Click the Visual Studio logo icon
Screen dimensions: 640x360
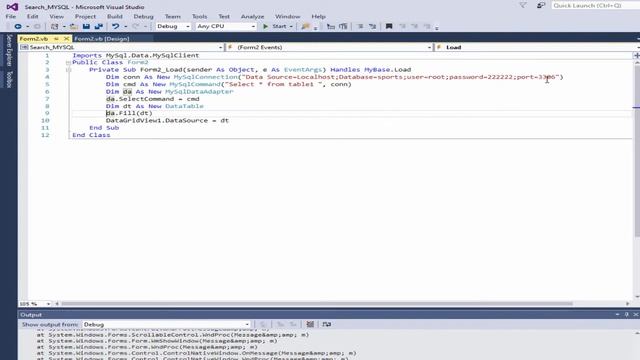point(12,7)
